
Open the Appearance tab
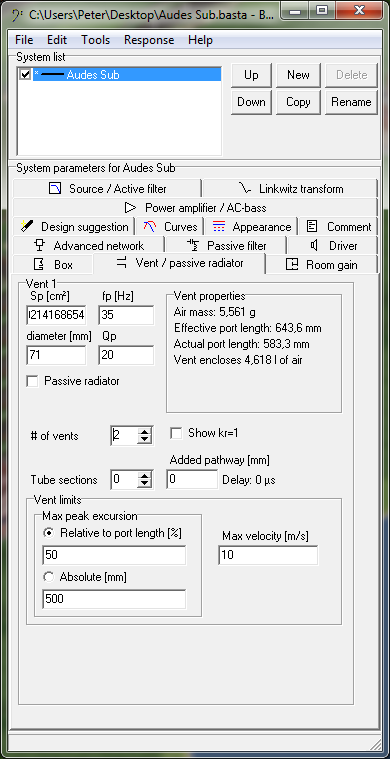(251, 227)
